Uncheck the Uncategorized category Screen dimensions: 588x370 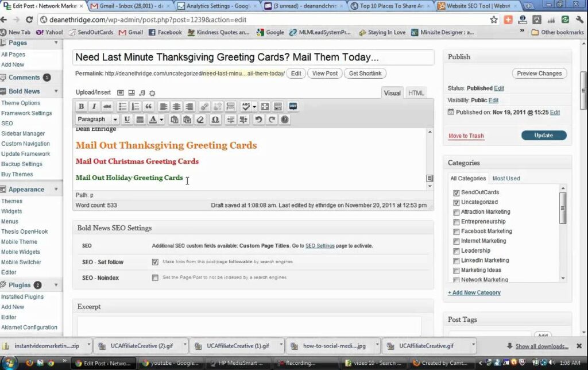click(x=457, y=203)
